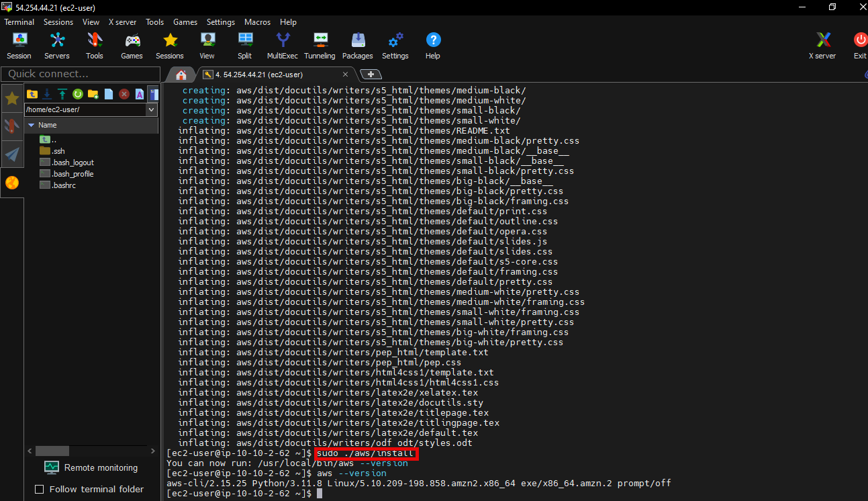The image size is (868, 501).
Task: Click the MultiExec toolbar button
Action: point(283,46)
